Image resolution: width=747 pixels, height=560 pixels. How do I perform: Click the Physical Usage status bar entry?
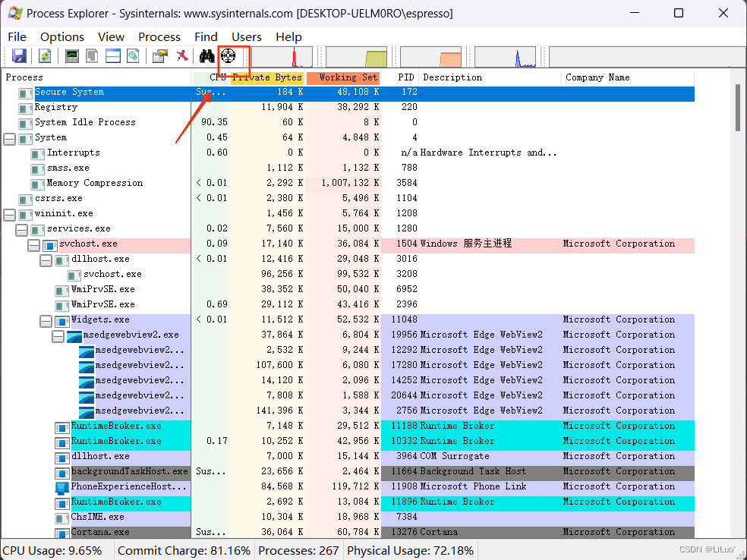point(410,551)
